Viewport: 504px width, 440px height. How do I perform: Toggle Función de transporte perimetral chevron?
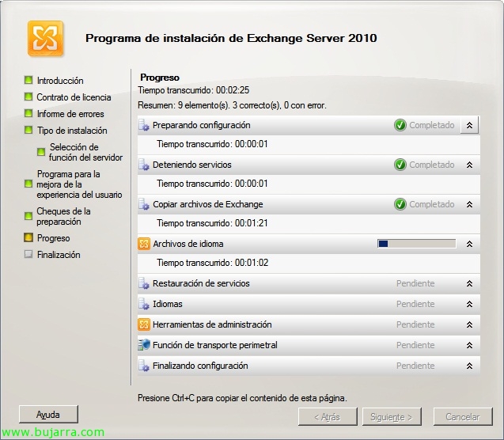click(x=469, y=345)
